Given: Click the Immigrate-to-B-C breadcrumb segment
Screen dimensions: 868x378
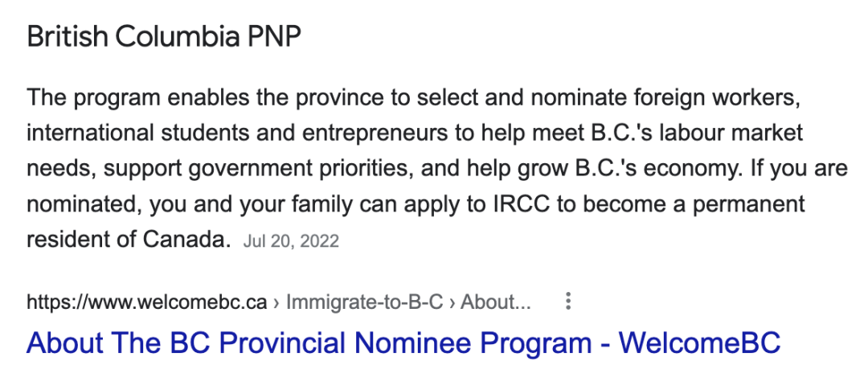Looking at the screenshot, I should (365, 302).
